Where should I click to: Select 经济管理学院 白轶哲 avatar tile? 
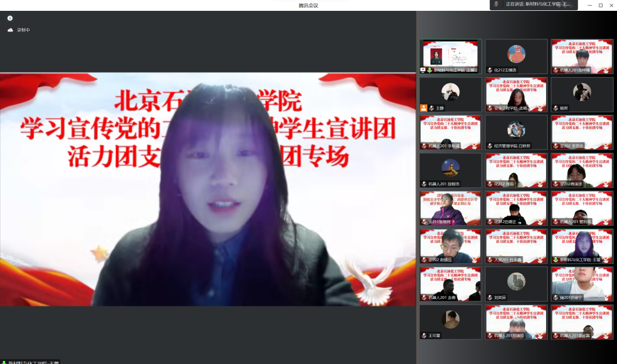point(516,132)
